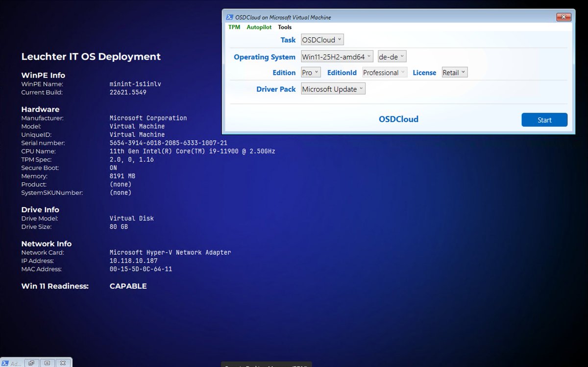Expand the Driver Pack Microsoft Update dropdown

(333, 89)
